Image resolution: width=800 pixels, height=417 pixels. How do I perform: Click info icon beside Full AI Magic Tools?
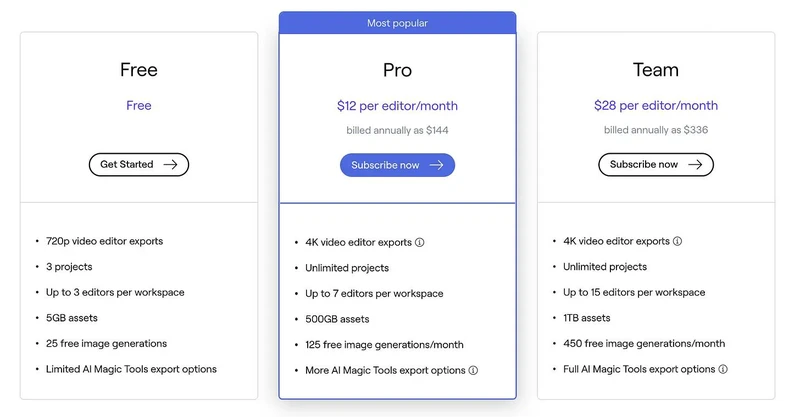tap(723, 369)
